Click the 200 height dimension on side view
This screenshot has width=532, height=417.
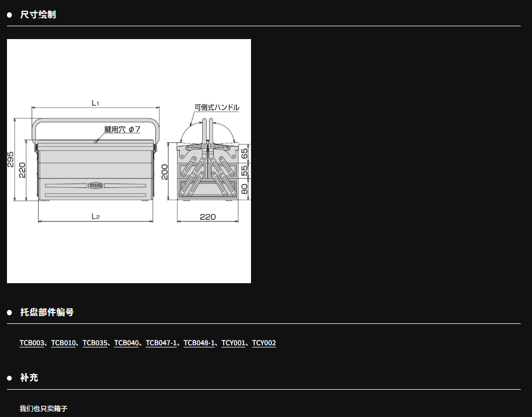[165, 171]
